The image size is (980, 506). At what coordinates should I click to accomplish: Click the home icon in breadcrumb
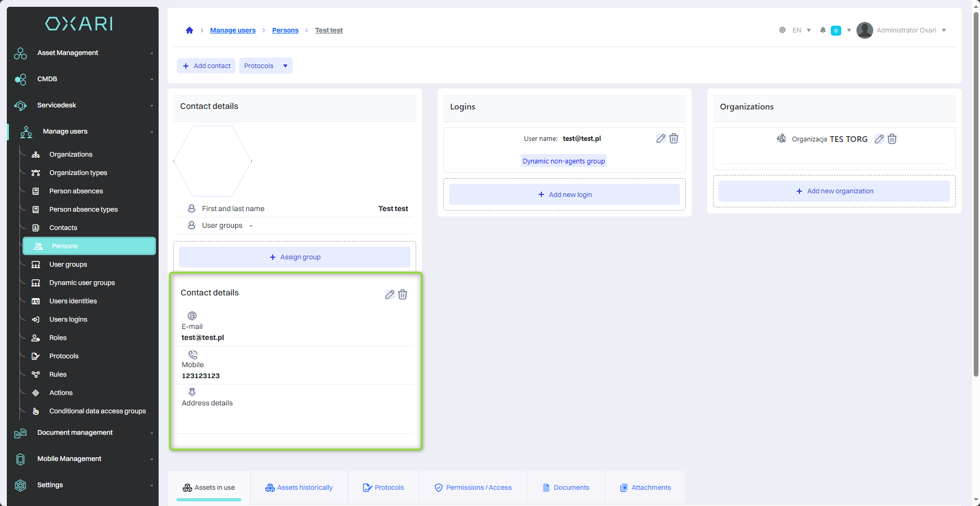coord(190,30)
